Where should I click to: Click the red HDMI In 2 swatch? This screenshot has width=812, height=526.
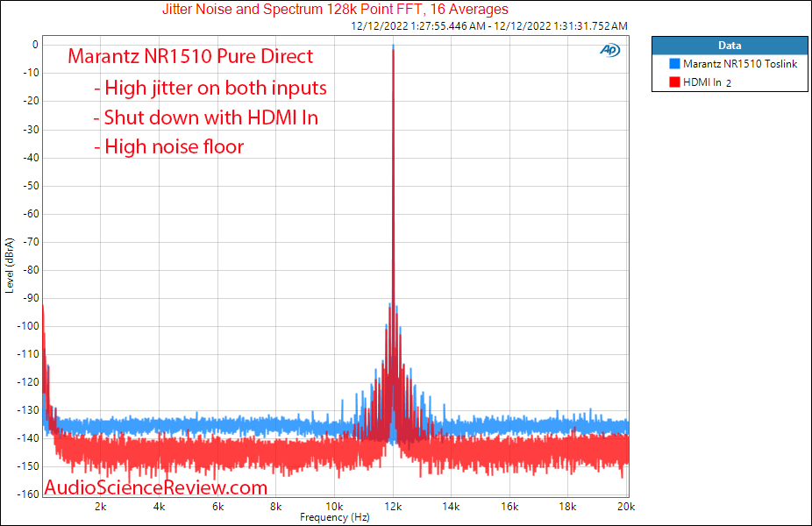point(674,82)
